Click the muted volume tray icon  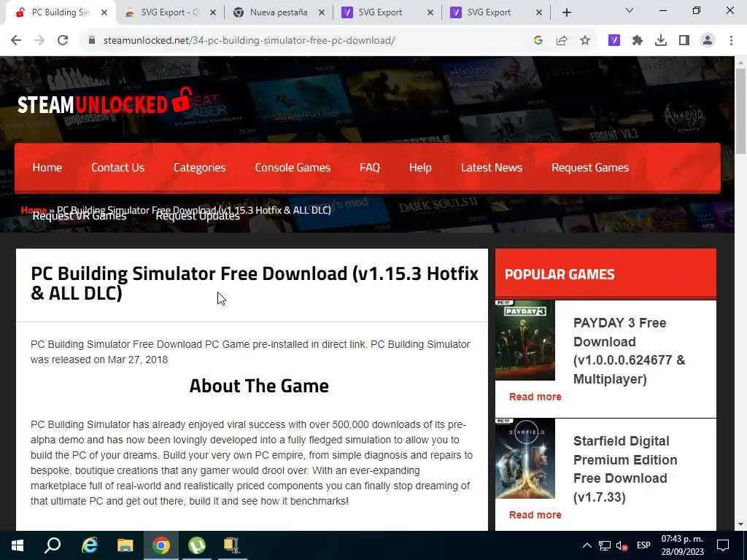(622, 545)
